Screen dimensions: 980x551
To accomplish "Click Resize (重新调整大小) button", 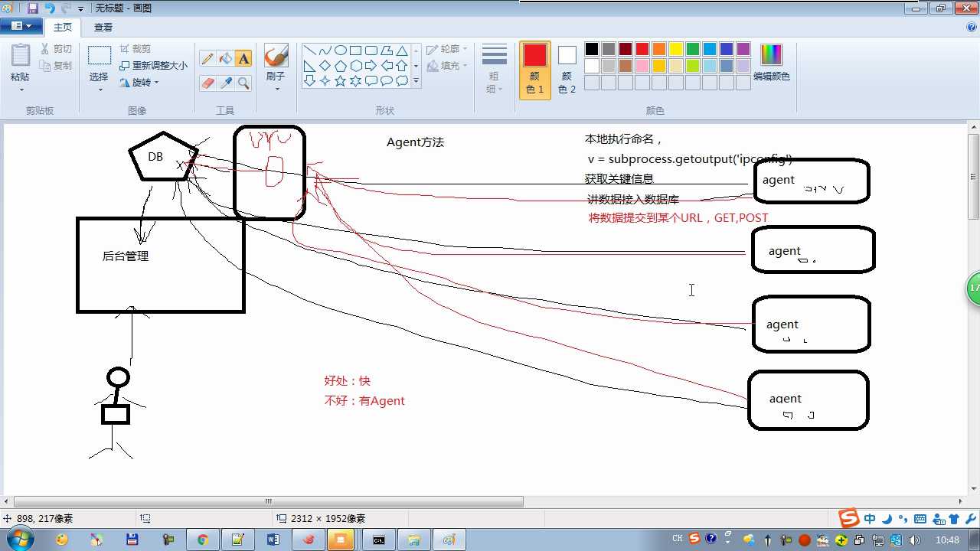I will click(x=153, y=66).
